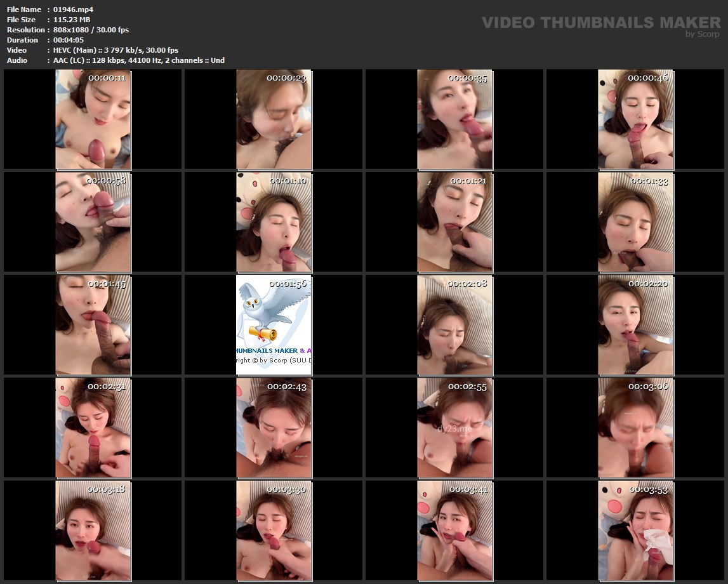Click the VIDEO THUMBNAILS MAKER watermark title
This screenshot has height=584, width=728.
point(600,22)
